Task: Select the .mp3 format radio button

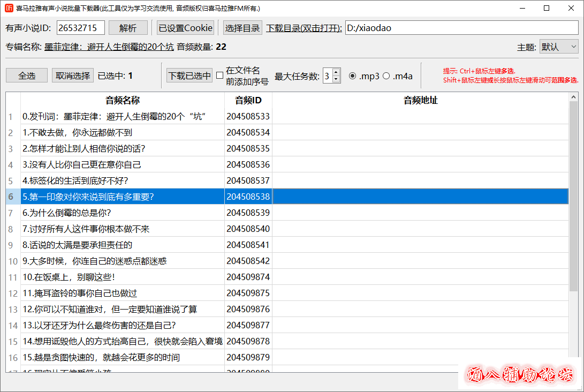Action: tap(352, 76)
